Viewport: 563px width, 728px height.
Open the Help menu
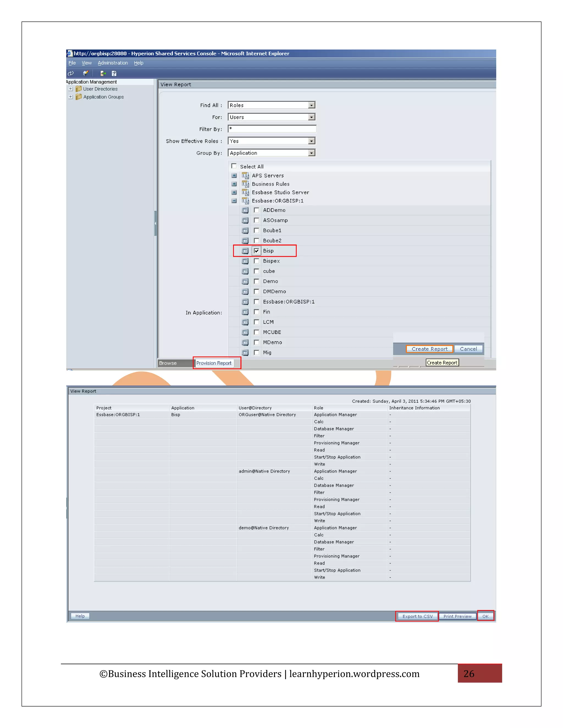coord(139,63)
